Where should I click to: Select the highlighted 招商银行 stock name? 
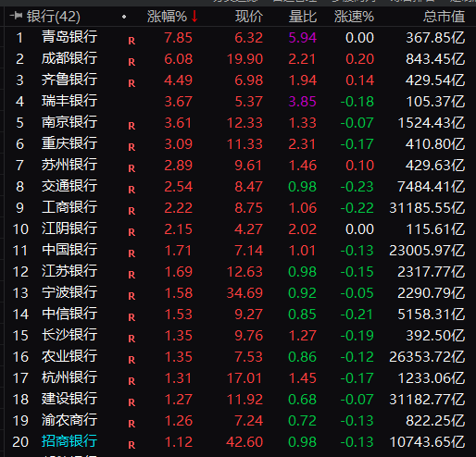[69, 441]
